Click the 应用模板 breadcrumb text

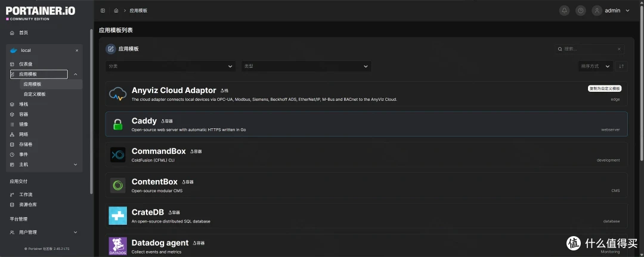(x=140, y=11)
